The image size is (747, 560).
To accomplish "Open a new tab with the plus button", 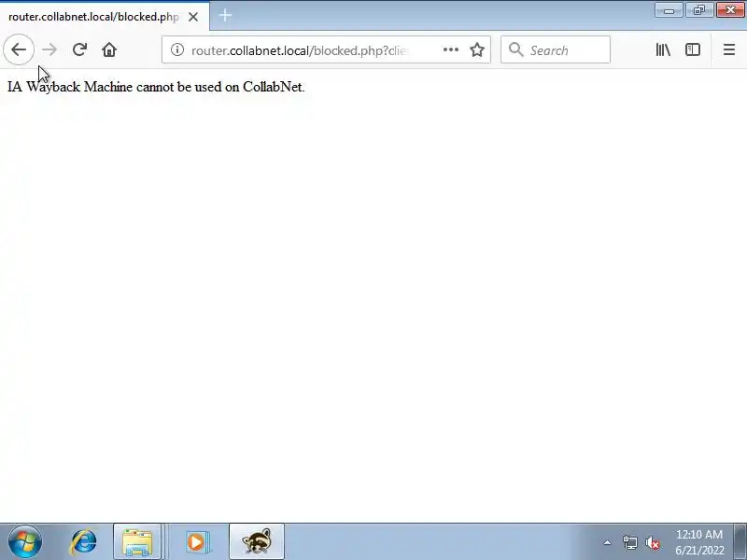I will pyautogui.click(x=225, y=16).
